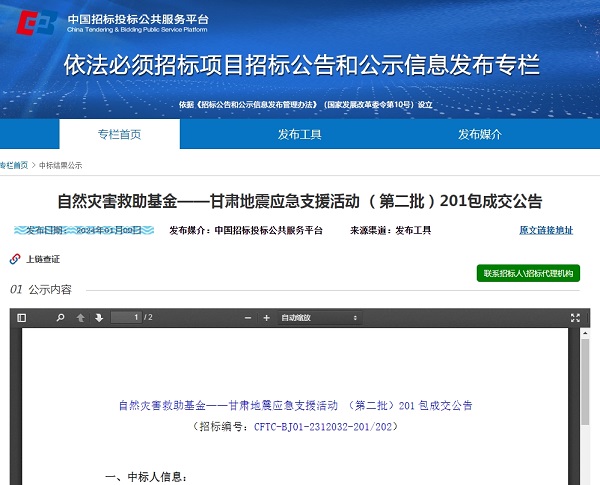Switch to the 专栏首页 tab
600x485 pixels.
[119, 134]
